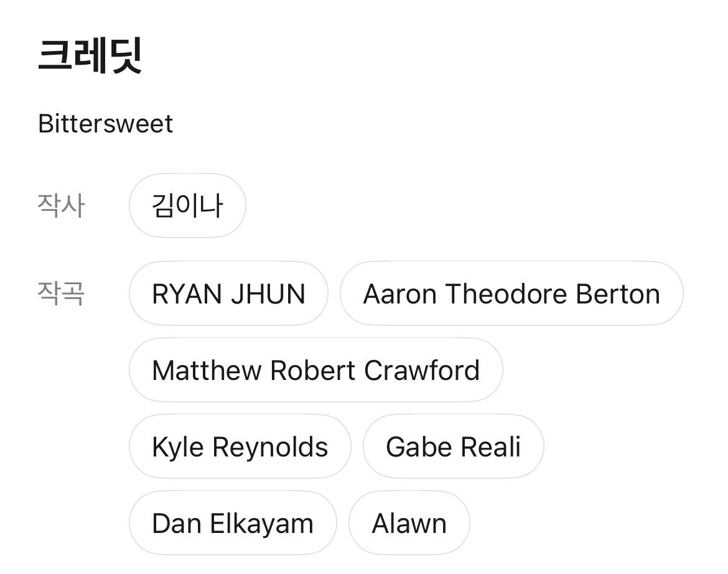View composer RYAN JHUN's profile
This screenshot has width=728, height=574.
coord(228,294)
